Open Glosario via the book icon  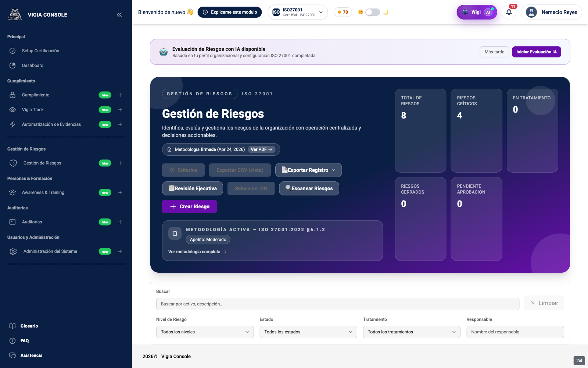12,326
